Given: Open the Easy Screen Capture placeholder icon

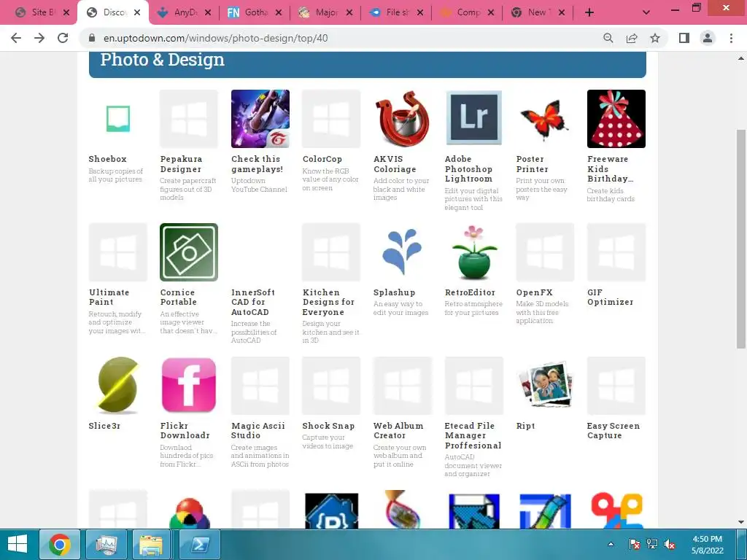Looking at the screenshot, I should tap(616, 385).
